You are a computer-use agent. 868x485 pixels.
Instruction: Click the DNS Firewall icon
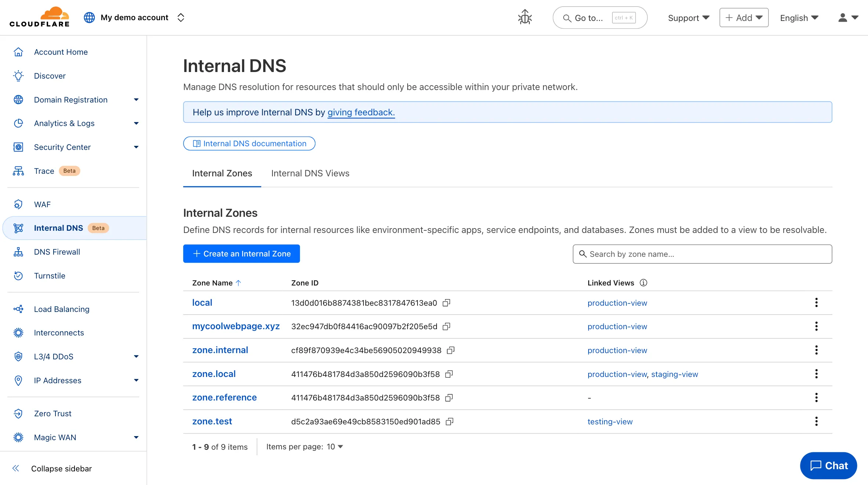click(x=18, y=252)
